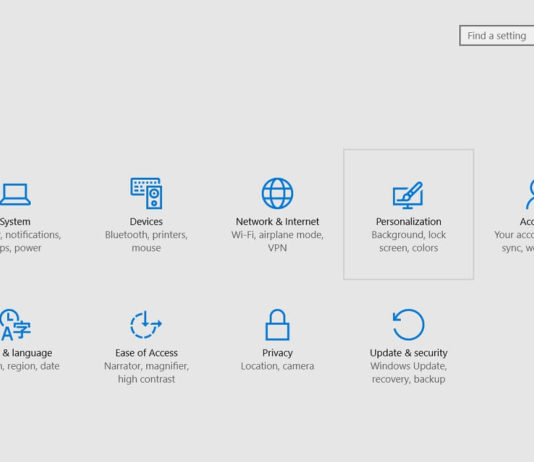
Task: Open the Accounts person icon
Action: coord(530,194)
